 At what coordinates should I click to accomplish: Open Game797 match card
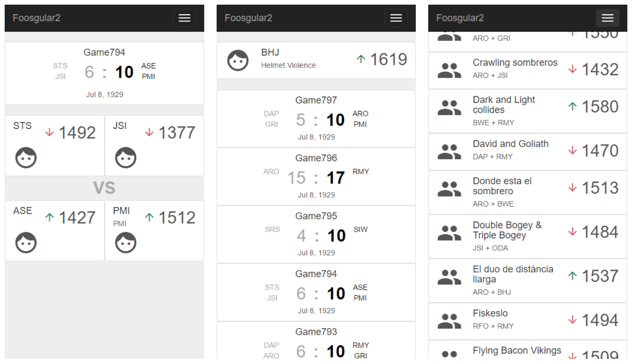pyautogui.click(x=316, y=118)
